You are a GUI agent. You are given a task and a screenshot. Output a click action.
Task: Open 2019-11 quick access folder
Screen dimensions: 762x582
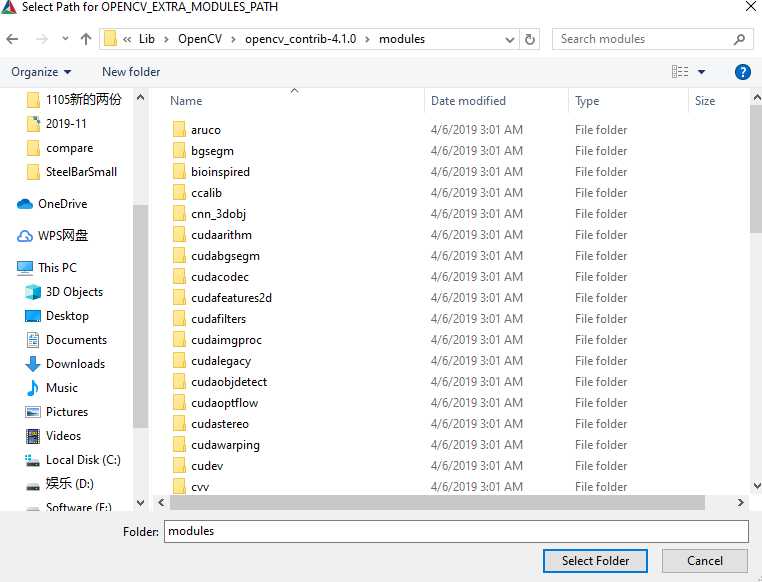[66, 123]
